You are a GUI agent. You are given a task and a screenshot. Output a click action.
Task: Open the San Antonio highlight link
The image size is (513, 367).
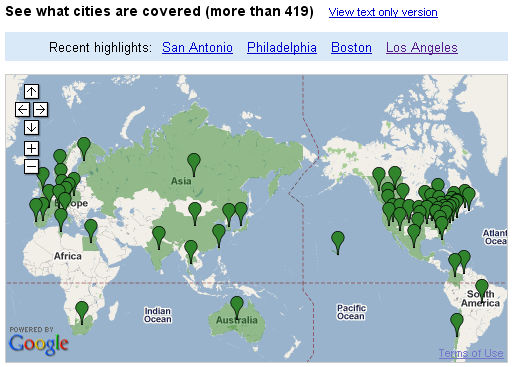coord(197,47)
